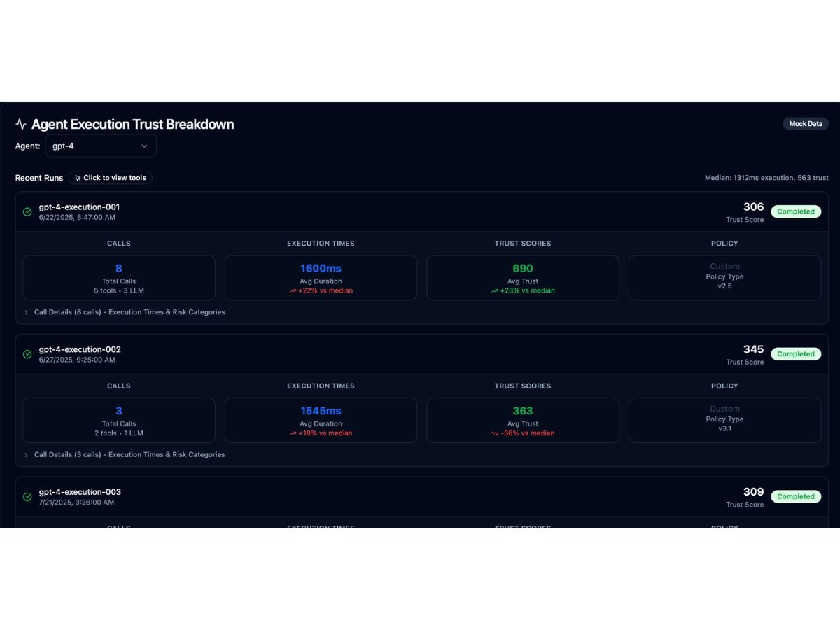This screenshot has width=840, height=630.
Task: Click the downward trend arrow next to -36% vs median
Action: point(495,433)
